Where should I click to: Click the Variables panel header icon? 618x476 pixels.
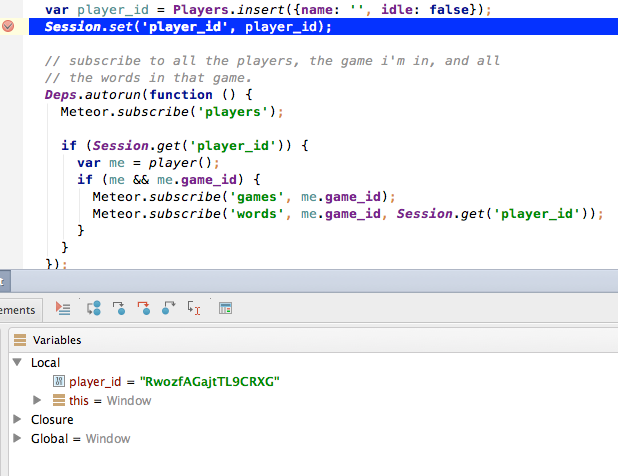20,340
